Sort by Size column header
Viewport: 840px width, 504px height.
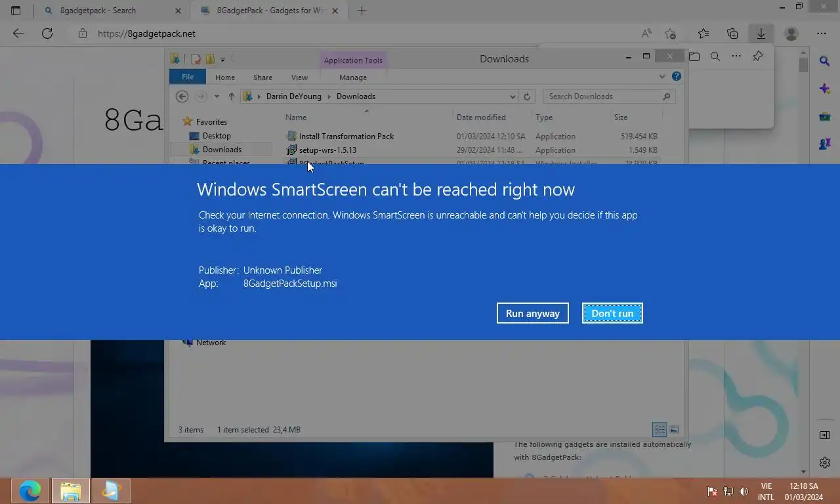[620, 117]
